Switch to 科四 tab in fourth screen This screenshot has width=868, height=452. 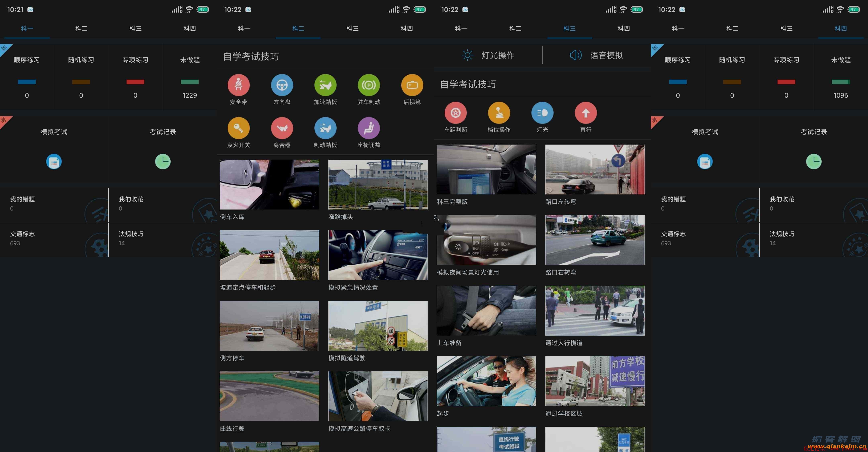841,29
